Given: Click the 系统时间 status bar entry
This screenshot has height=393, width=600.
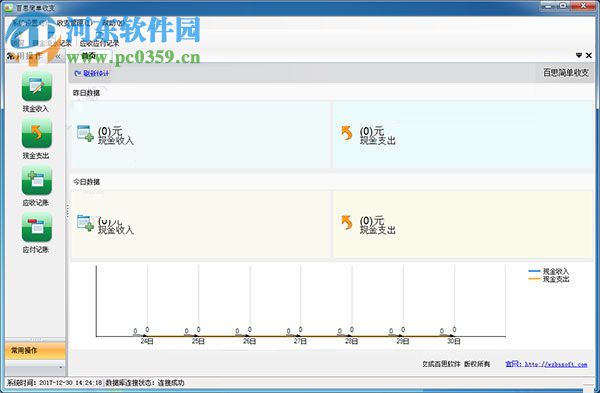Looking at the screenshot, I should pos(55,383).
